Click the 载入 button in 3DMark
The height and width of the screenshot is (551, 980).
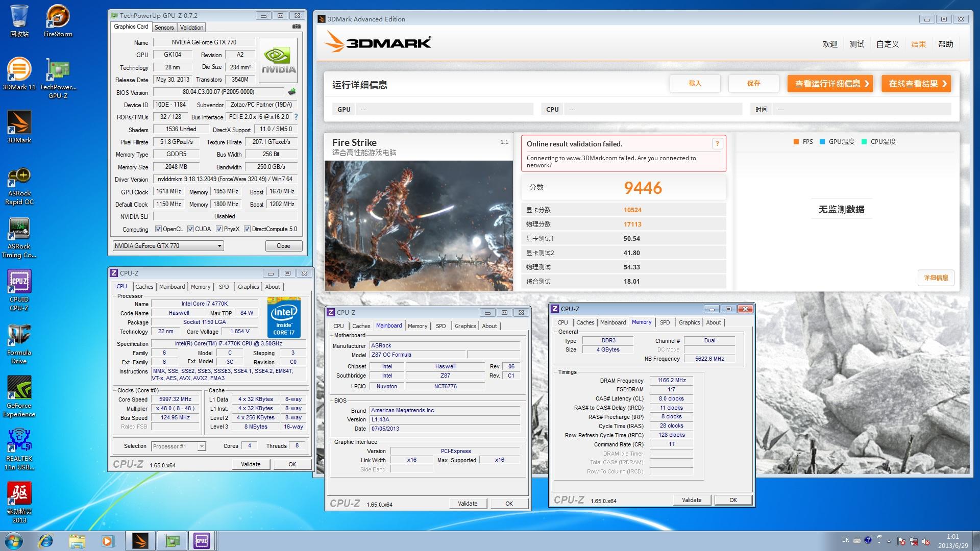tap(695, 84)
